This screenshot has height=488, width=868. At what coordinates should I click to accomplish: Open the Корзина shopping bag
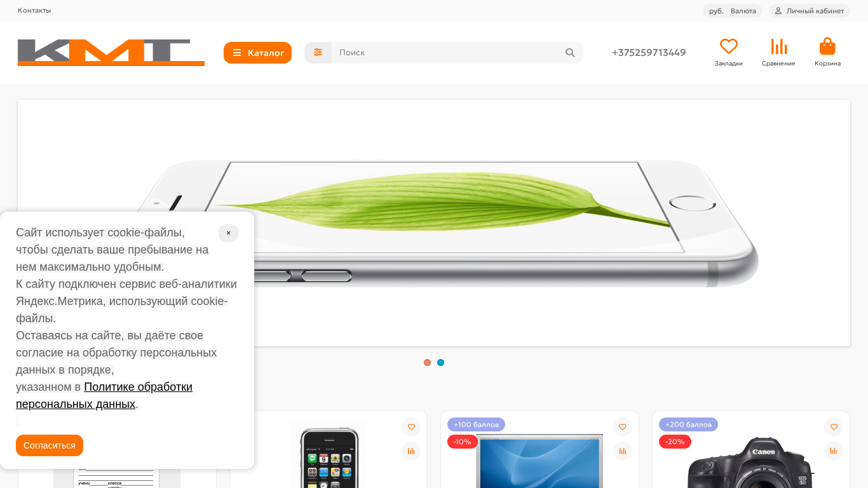coord(827,46)
